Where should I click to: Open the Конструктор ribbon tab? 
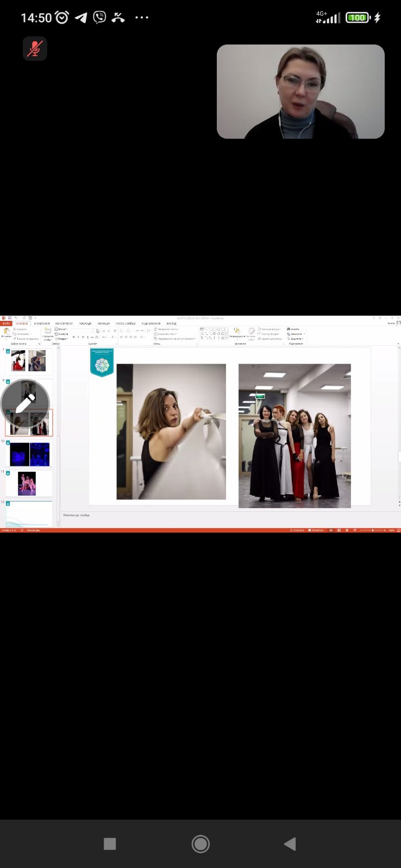pos(64,324)
